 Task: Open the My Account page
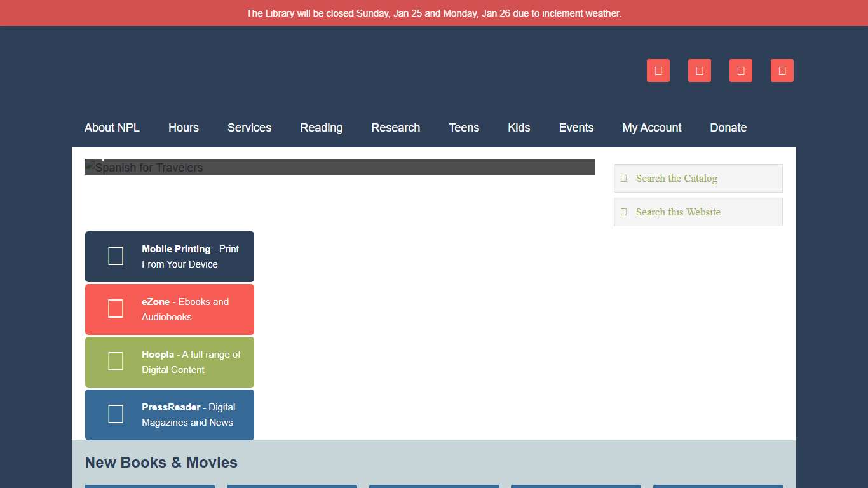click(651, 128)
